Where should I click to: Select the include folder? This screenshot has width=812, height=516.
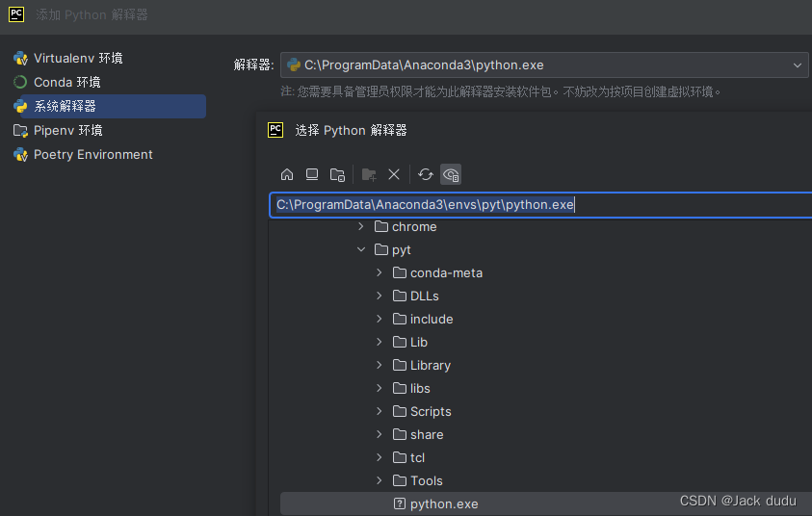tap(423, 319)
